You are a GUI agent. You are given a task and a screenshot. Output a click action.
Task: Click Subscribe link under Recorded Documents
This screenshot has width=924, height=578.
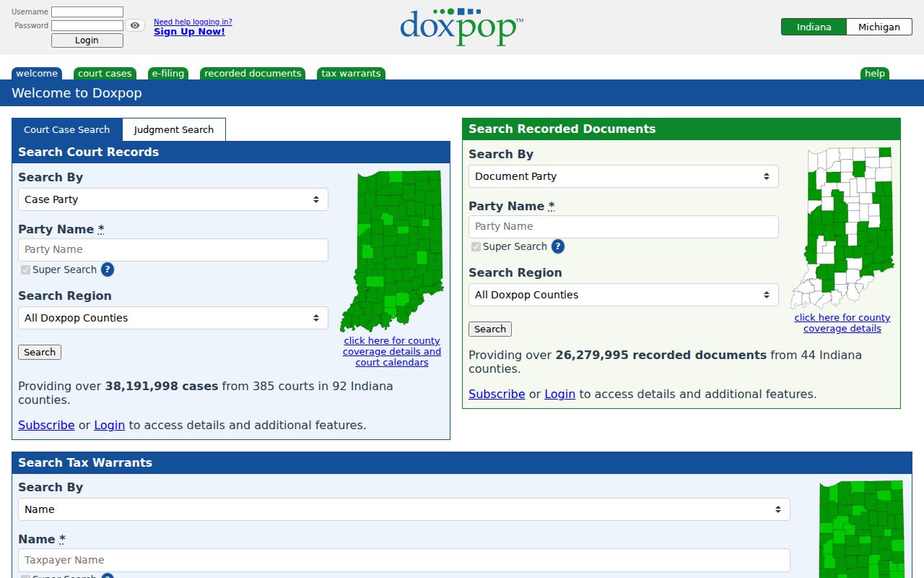click(x=497, y=394)
